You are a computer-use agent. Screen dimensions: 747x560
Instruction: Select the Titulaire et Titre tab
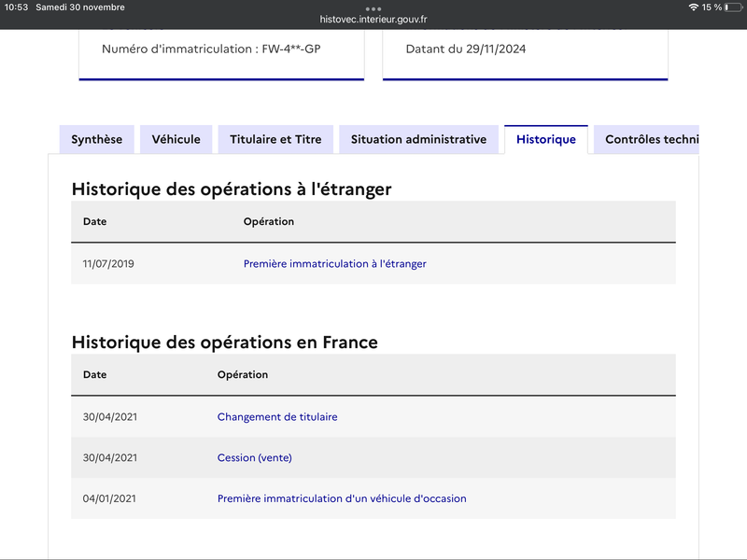pyautogui.click(x=275, y=139)
